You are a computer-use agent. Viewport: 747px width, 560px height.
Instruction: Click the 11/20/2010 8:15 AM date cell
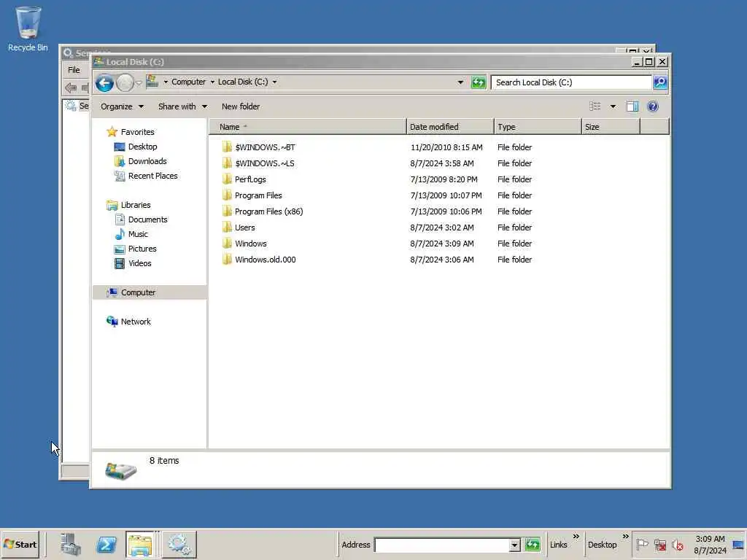(x=446, y=147)
